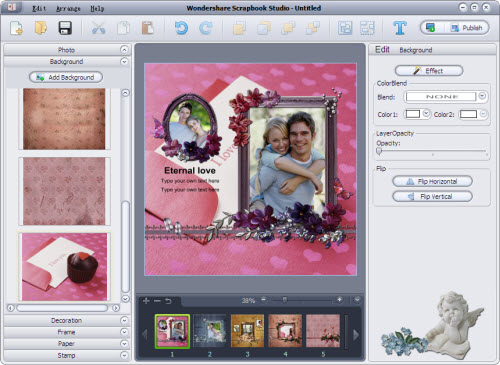Undo the last action

181,28
